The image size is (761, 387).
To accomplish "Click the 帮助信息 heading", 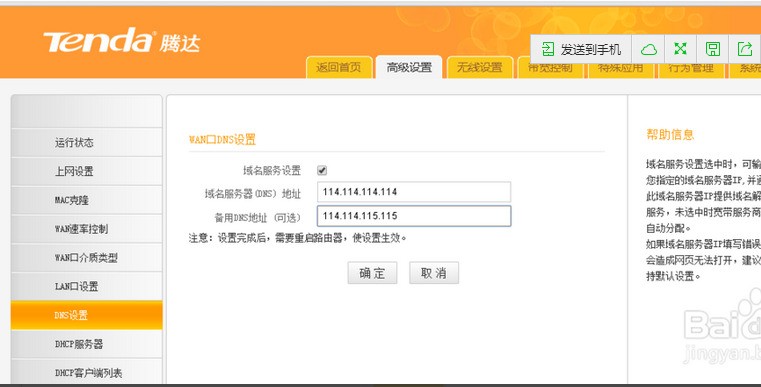I will 670,135.
